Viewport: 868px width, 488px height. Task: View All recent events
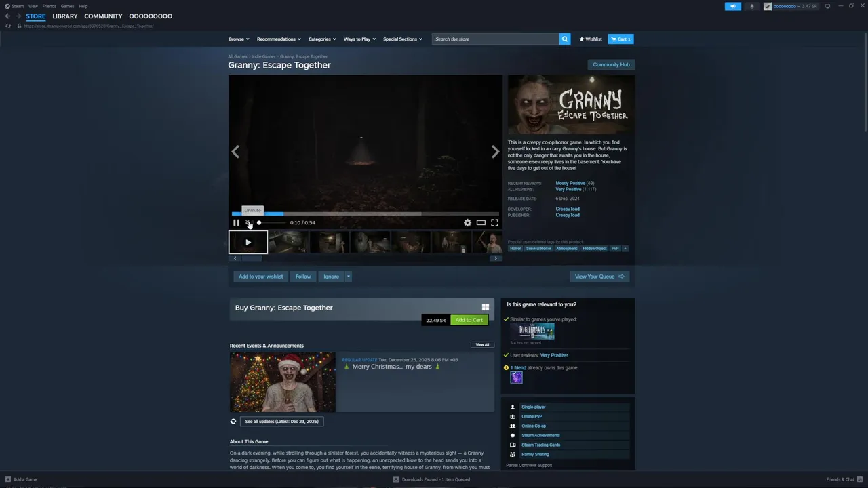pyautogui.click(x=482, y=345)
